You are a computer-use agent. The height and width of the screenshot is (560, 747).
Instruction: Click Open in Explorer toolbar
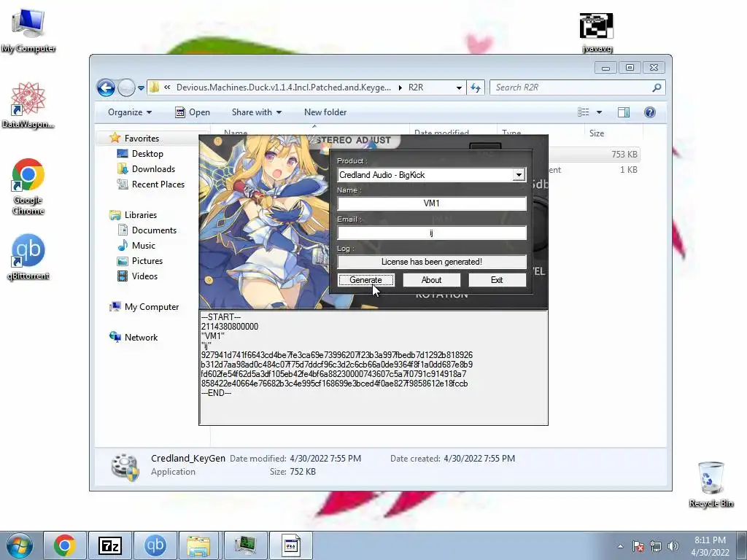(193, 112)
